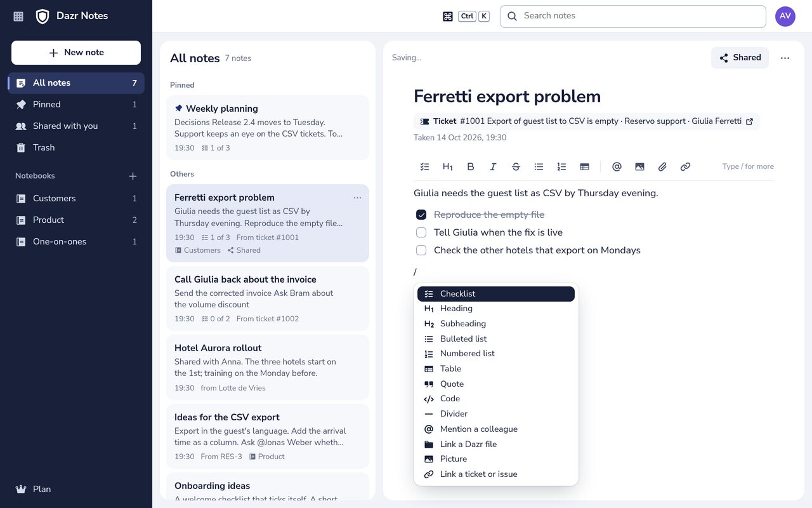Open the Customers notebook in the sidebar

[76, 199]
